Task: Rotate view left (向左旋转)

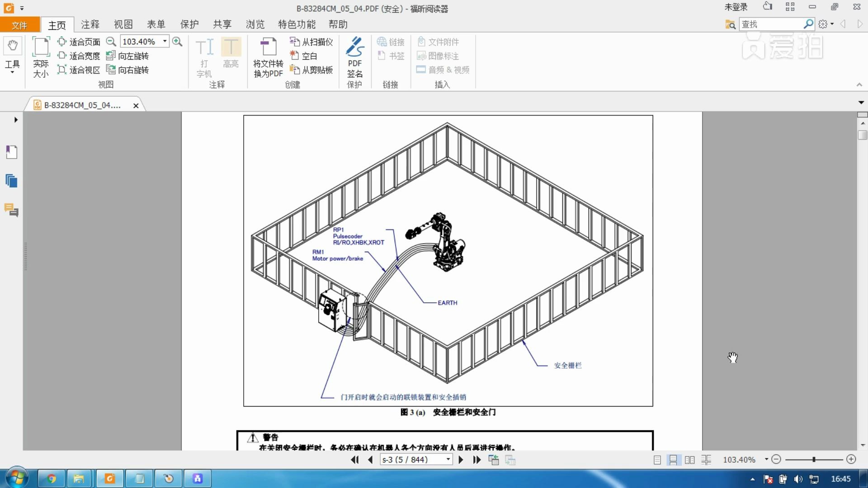Action: click(127, 56)
